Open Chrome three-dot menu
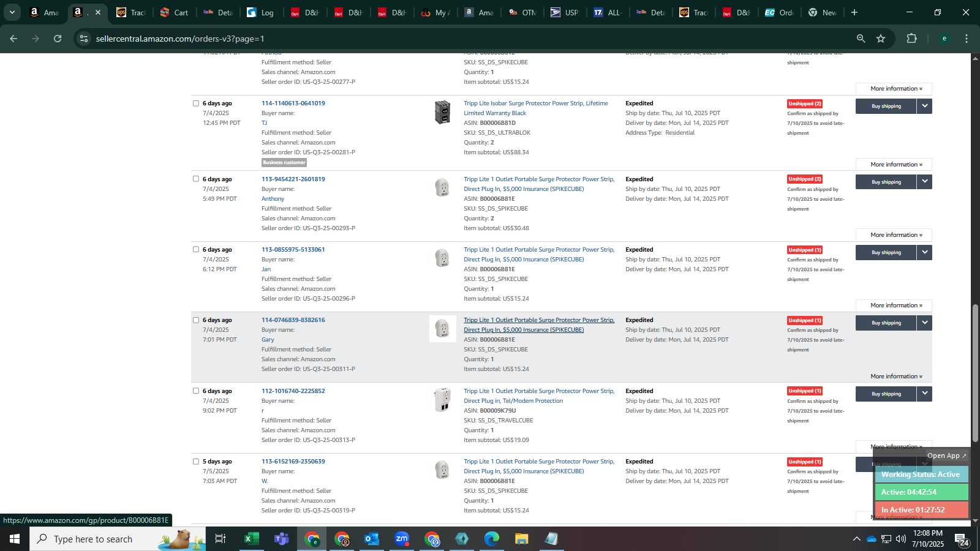Image resolution: width=980 pixels, height=551 pixels. [967, 39]
